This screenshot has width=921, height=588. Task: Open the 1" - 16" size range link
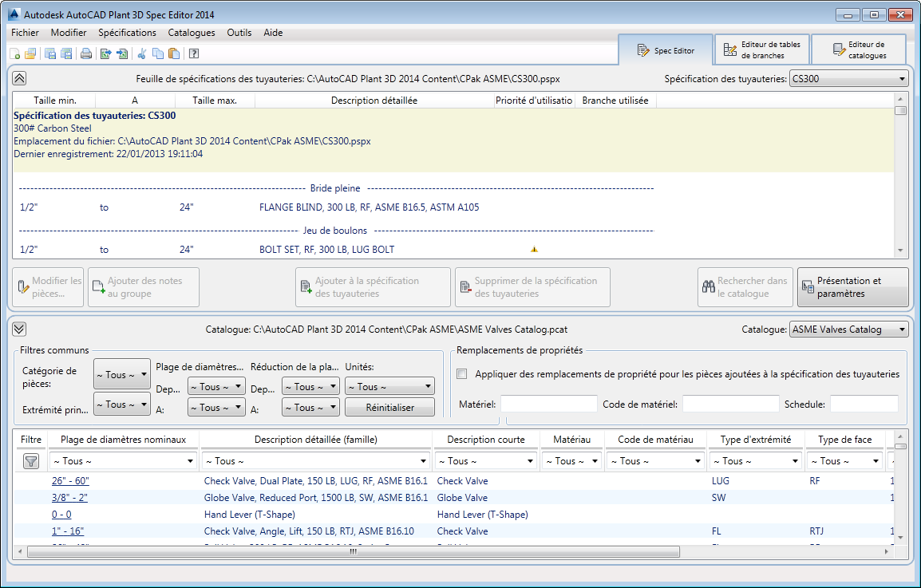(x=68, y=531)
